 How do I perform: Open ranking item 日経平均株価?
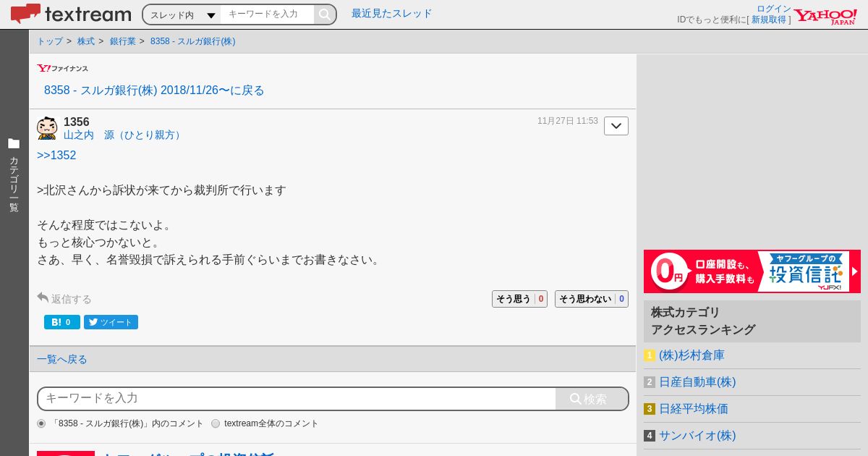(x=694, y=409)
